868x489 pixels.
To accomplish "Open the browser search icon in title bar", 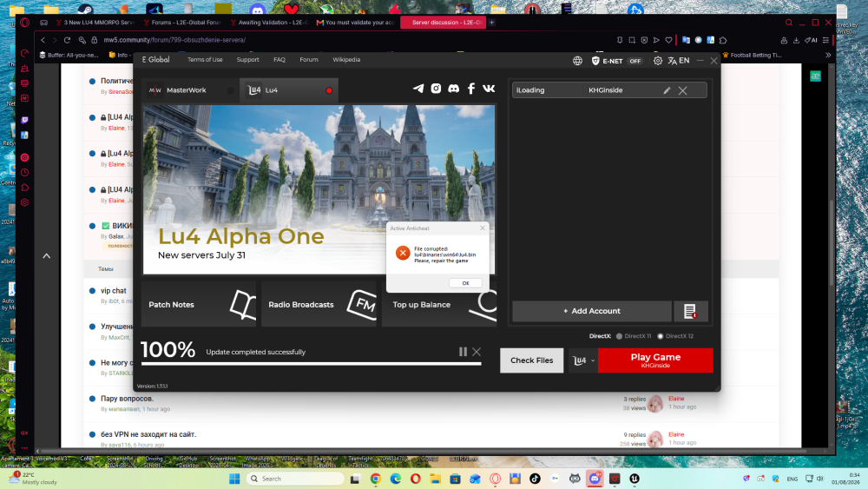I will (789, 23).
